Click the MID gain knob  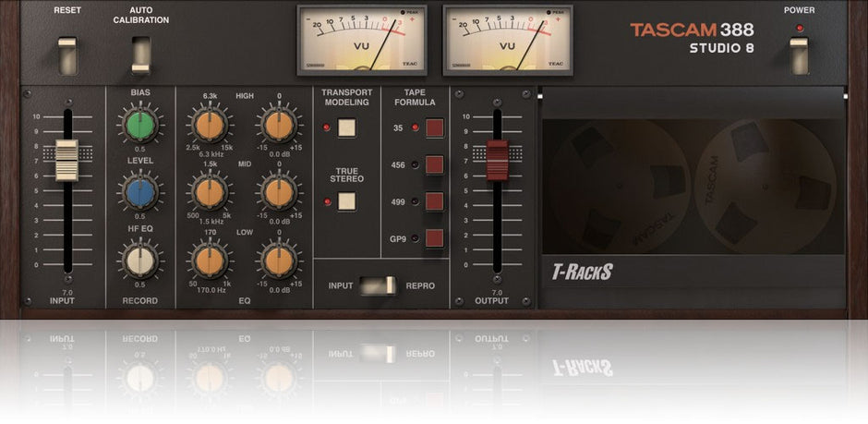click(279, 193)
